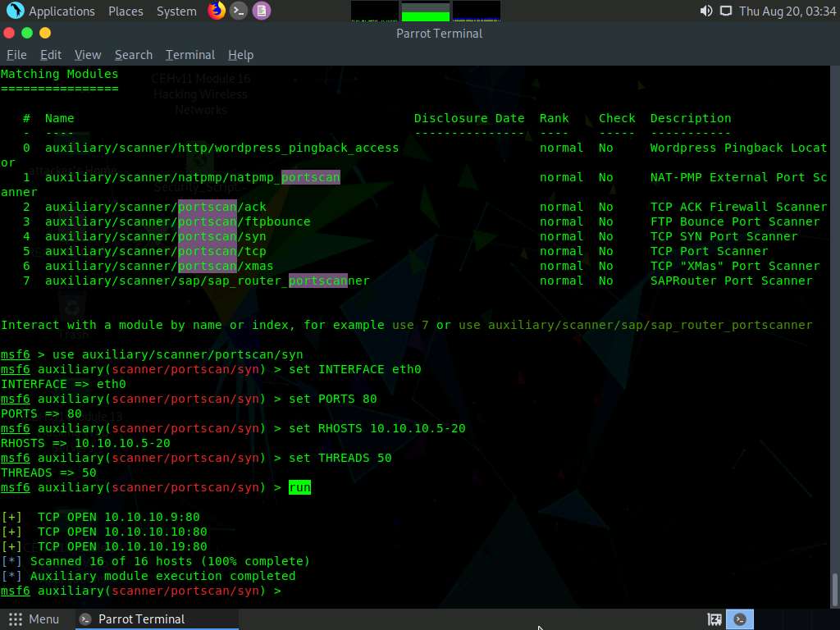Open the Terminal menu
The width and height of the screenshot is (840, 630).
tap(190, 55)
